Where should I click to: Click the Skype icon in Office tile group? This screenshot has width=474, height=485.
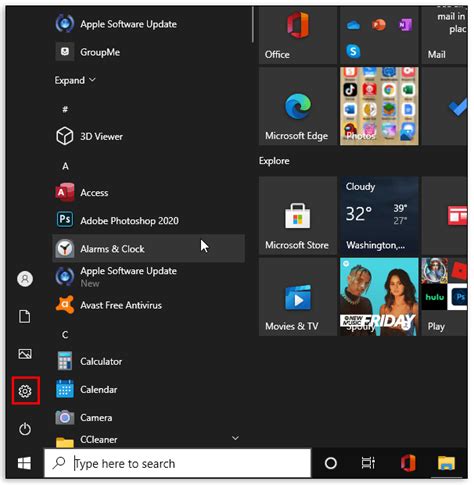(353, 51)
